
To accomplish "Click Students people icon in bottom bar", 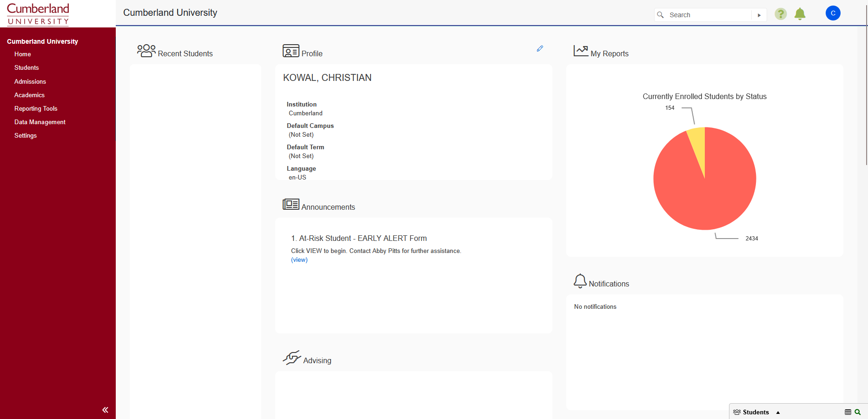I will click(737, 412).
